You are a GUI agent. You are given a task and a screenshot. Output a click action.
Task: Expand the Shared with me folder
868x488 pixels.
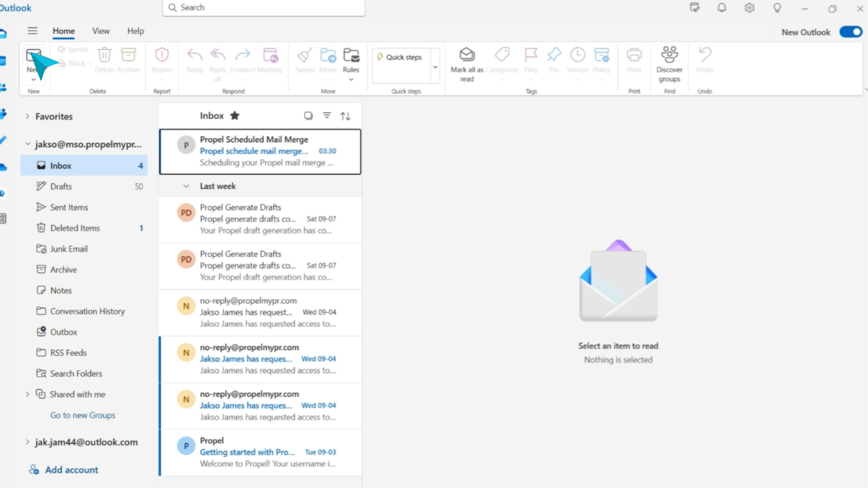[28, 394]
